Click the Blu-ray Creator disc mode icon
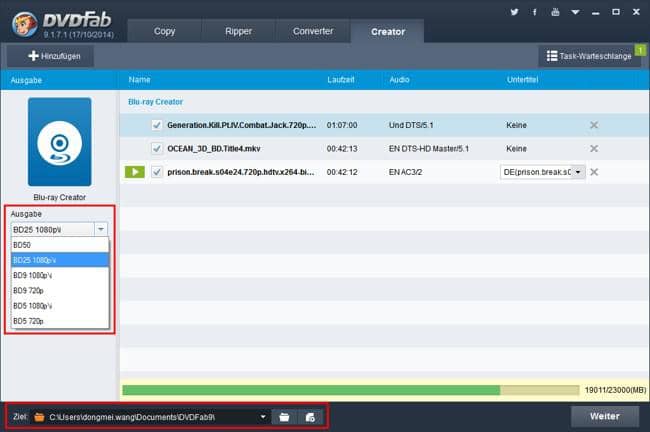The width and height of the screenshot is (650, 432). click(60, 142)
